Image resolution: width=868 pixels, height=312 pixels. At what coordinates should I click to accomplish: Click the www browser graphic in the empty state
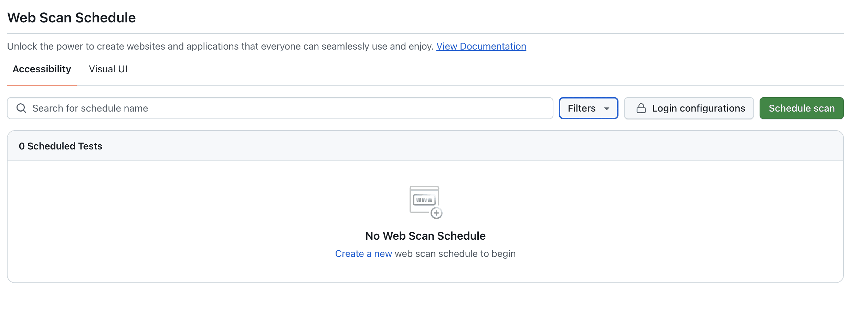(423, 199)
